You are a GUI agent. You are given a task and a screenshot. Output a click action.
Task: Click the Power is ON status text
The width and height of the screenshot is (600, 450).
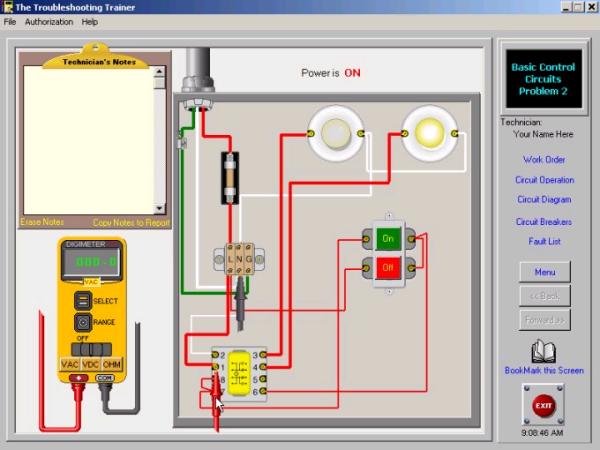point(331,73)
